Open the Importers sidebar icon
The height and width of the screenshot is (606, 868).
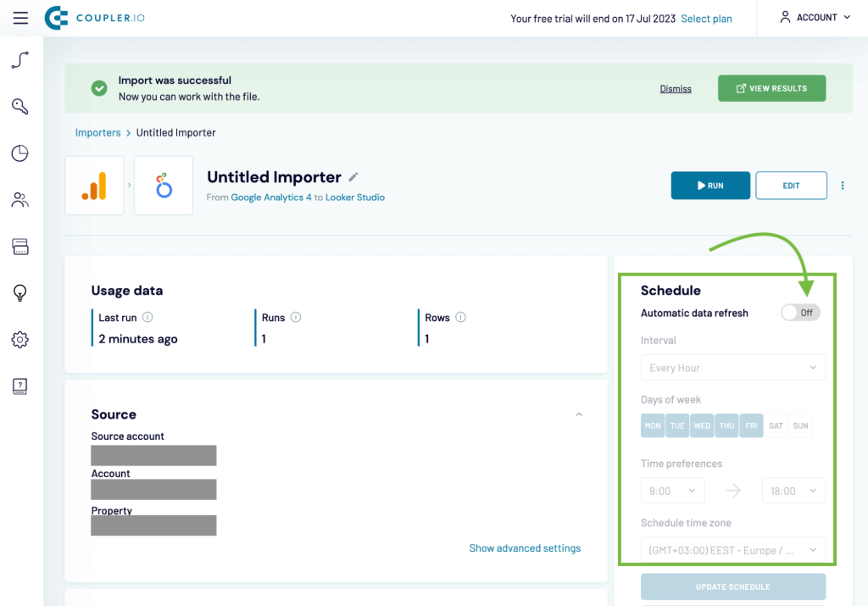point(19,59)
